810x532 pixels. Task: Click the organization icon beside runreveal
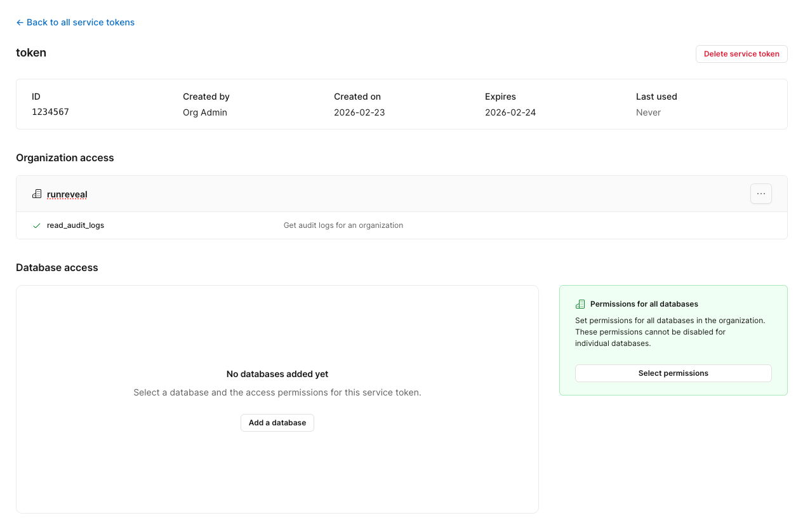(37, 194)
